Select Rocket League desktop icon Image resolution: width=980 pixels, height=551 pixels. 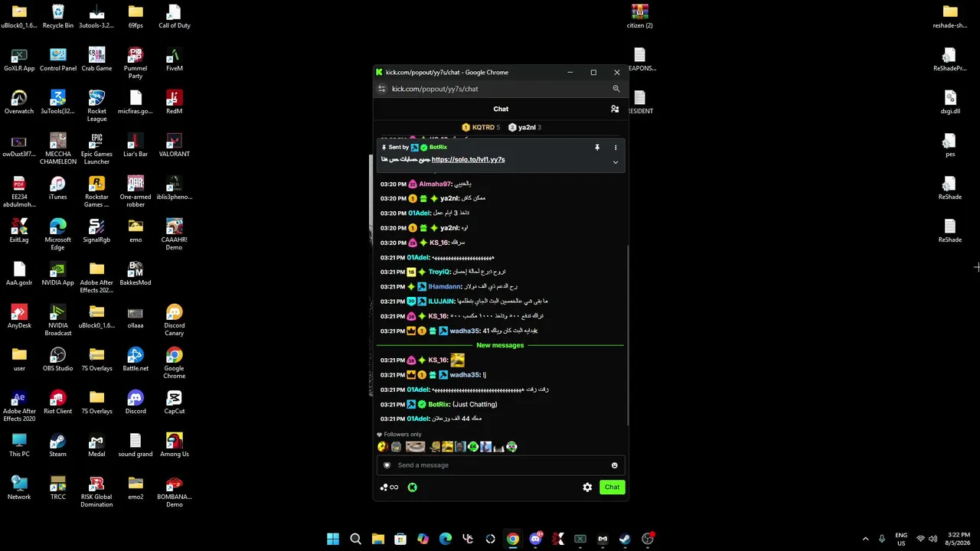coord(96,106)
